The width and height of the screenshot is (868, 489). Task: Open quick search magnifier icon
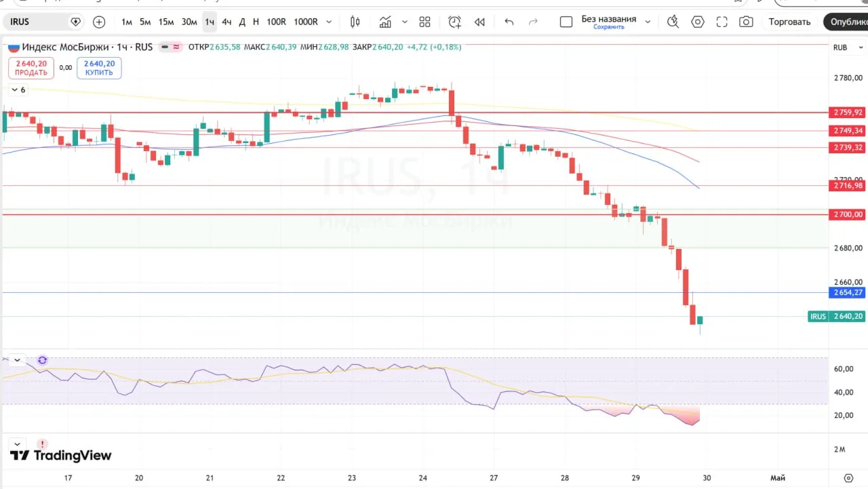tap(673, 22)
